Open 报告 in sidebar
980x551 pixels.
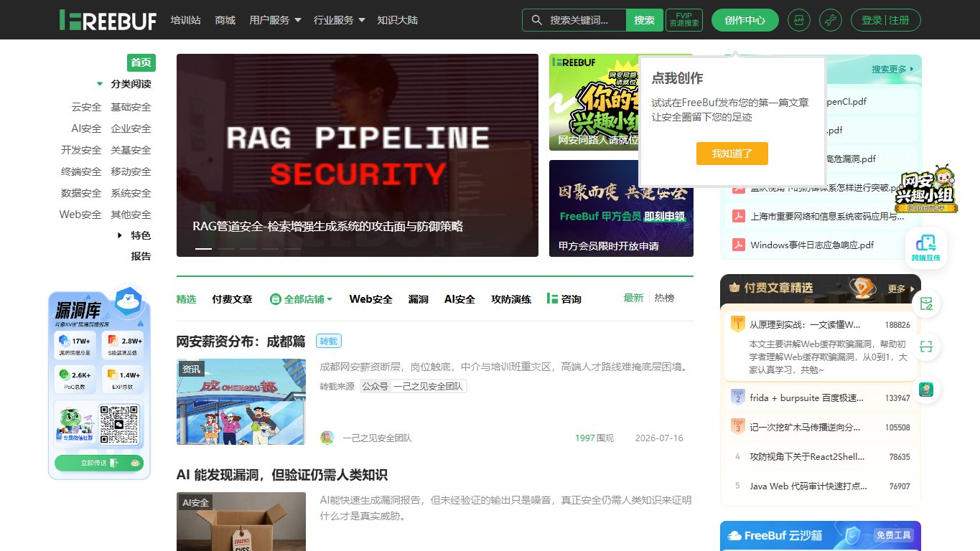(x=141, y=256)
